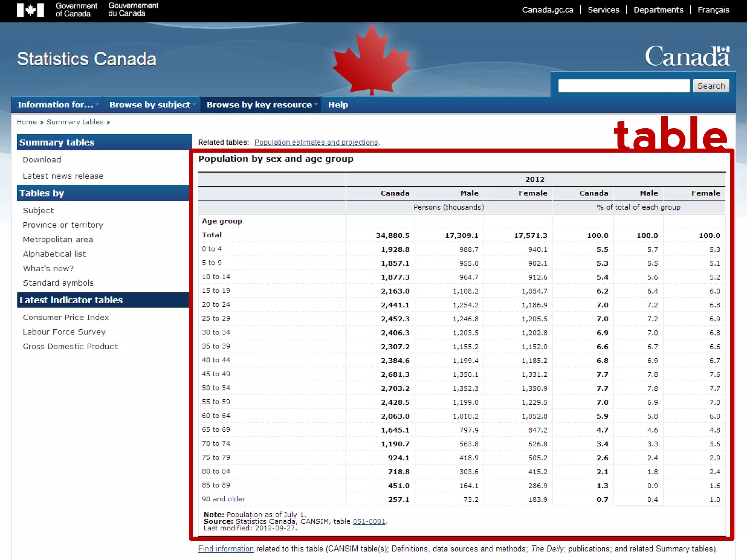Open the Browse by key resource menu
Image resolution: width=747 pixels, height=560 pixels.
[261, 105]
